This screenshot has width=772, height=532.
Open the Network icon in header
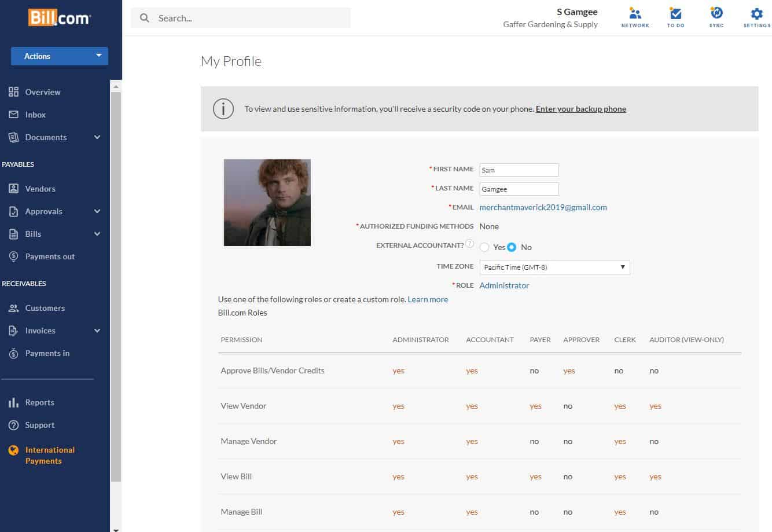tap(635, 14)
